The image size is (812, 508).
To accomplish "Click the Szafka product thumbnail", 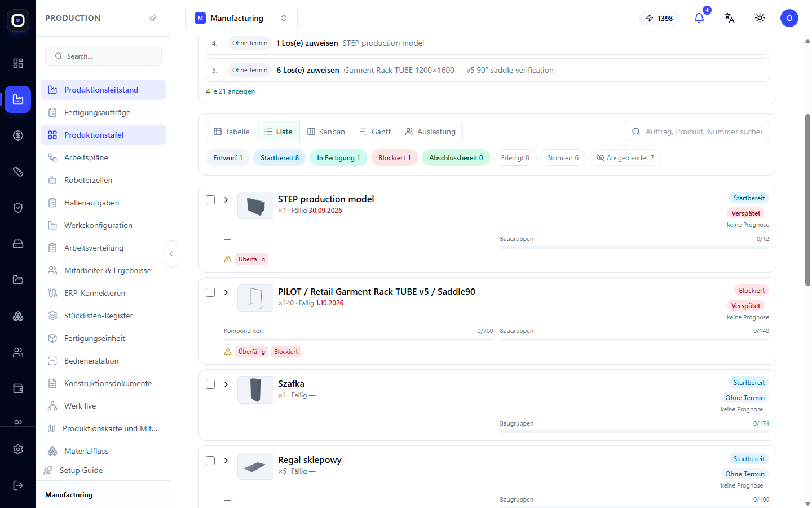I will point(255,390).
